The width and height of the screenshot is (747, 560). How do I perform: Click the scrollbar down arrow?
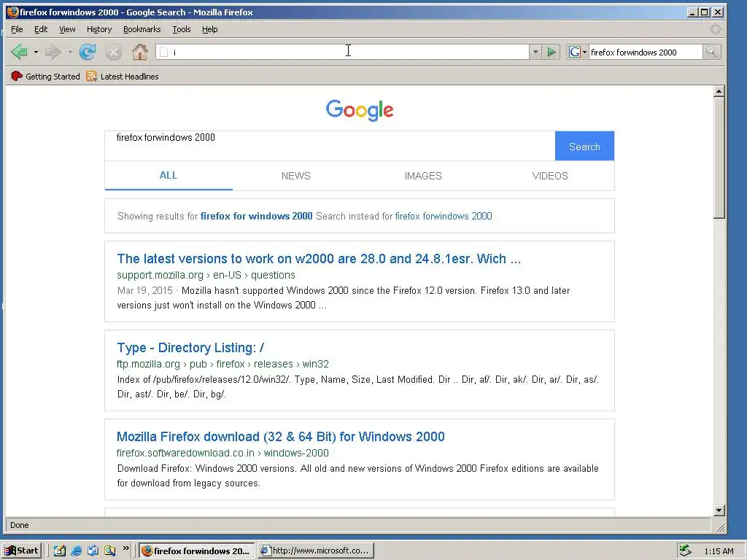[x=719, y=510]
